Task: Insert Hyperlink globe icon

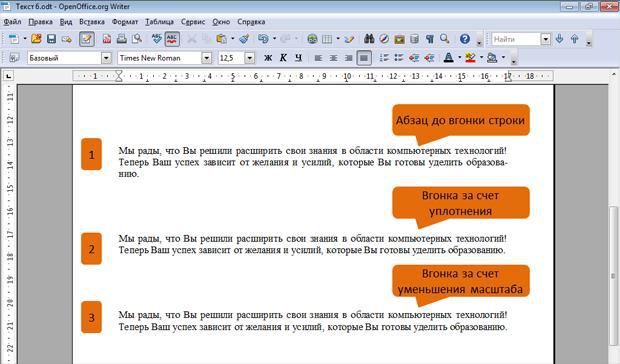Action: pos(312,39)
